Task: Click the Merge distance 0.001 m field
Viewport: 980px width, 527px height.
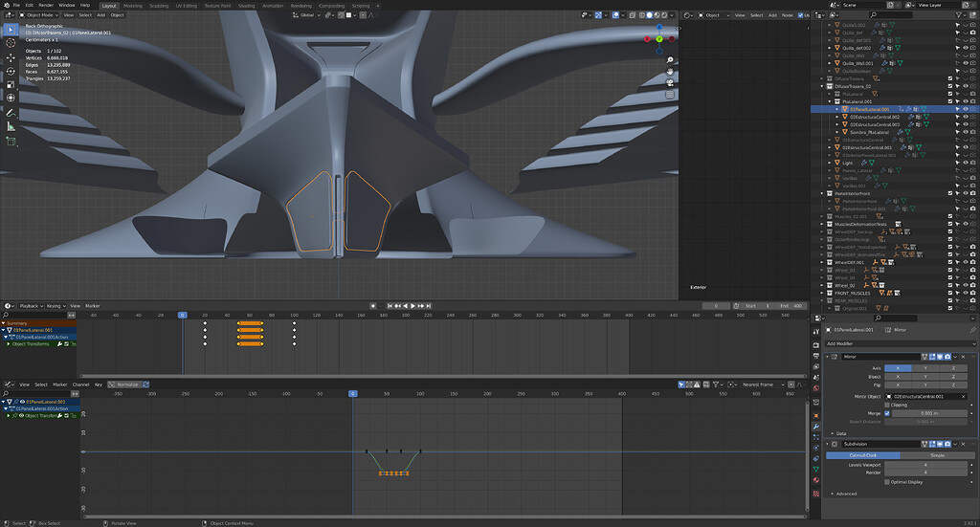Action: [x=929, y=413]
